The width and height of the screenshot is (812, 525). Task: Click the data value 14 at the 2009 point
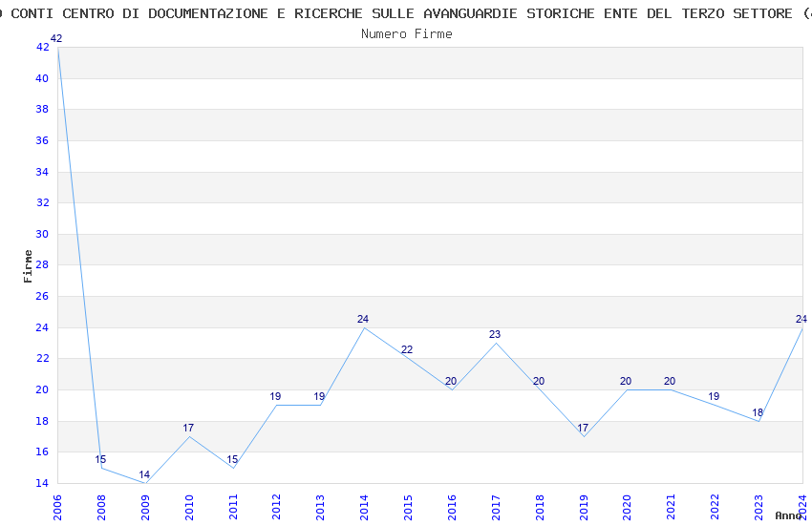click(144, 474)
